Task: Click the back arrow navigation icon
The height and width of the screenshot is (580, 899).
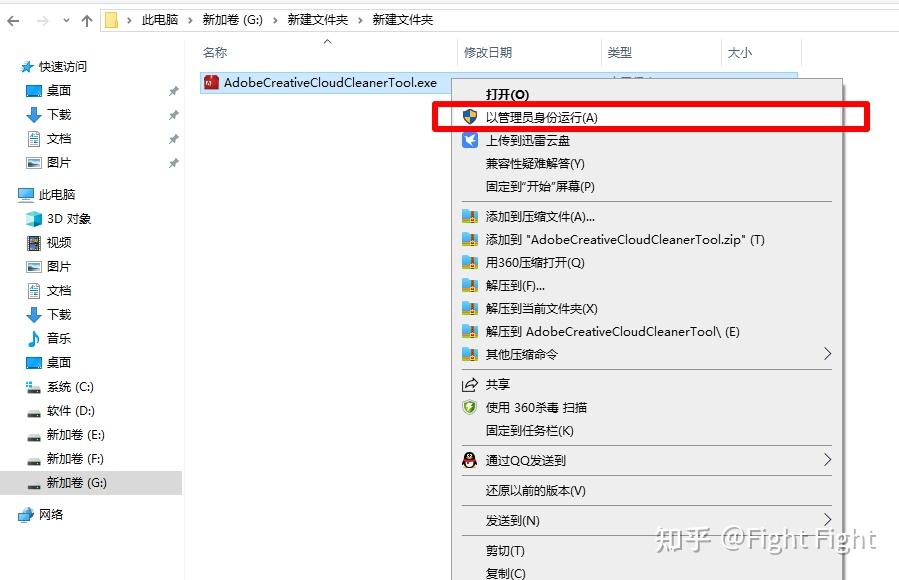Action: coord(11,18)
